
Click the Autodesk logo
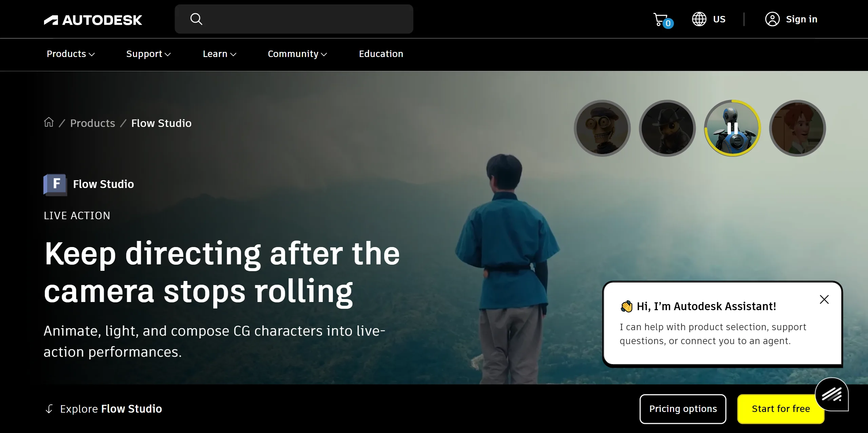[93, 20]
